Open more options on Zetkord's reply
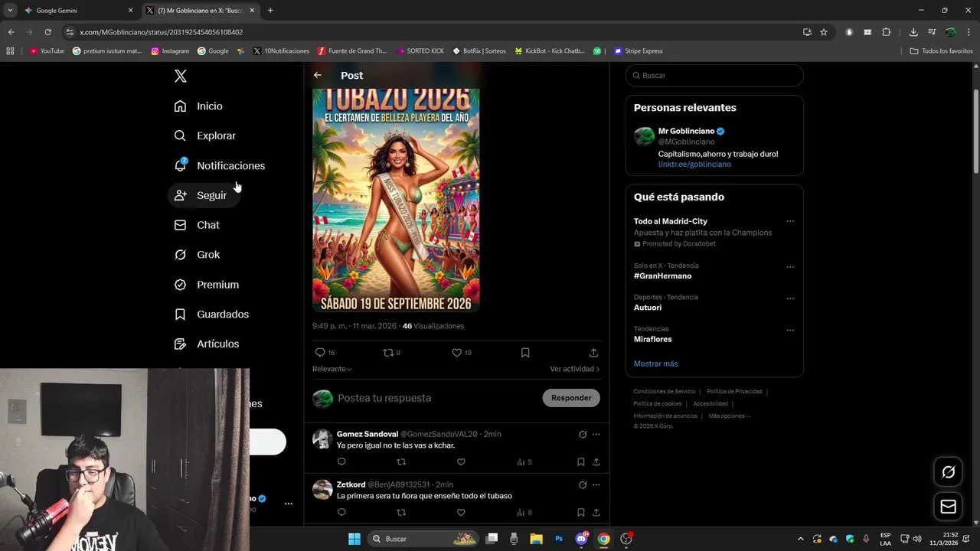Viewport: 980px width, 551px height. pyautogui.click(x=596, y=484)
